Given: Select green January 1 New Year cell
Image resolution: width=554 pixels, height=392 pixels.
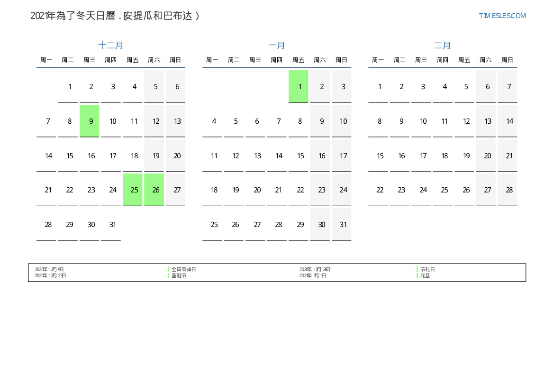Looking at the screenshot, I should pos(299,86).
